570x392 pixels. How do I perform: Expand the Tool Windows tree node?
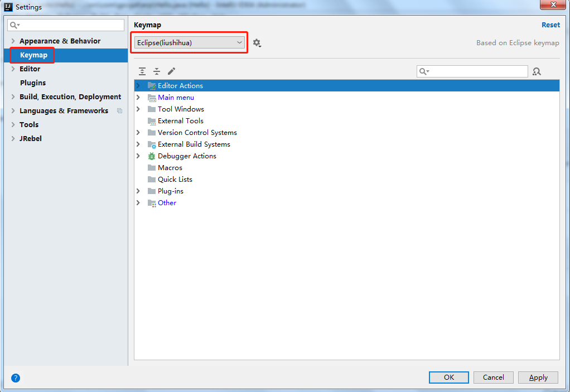(x=138, y=109)
